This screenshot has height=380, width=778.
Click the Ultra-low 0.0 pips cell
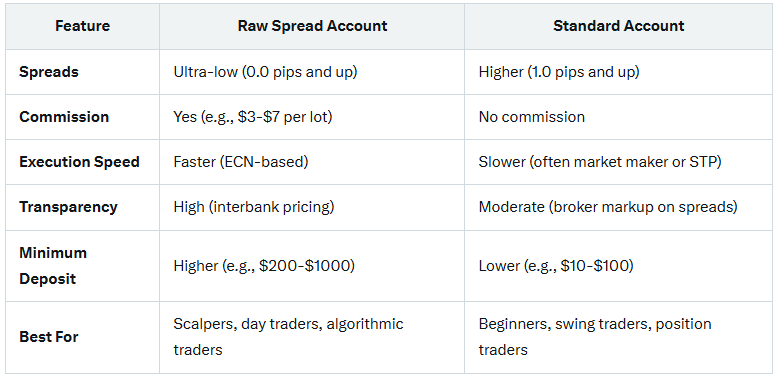[x=265, y=72]
